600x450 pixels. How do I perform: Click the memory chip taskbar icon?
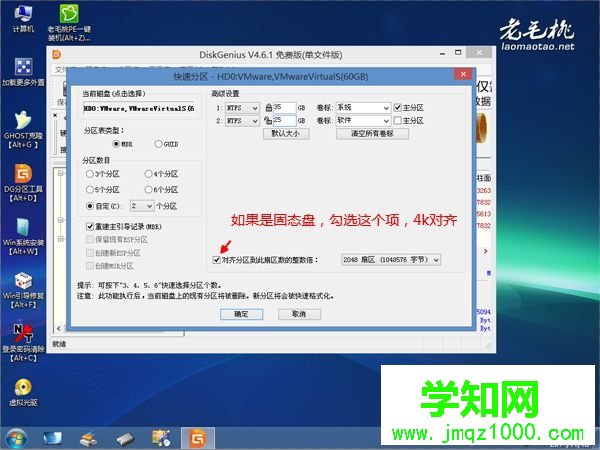pos(126,439)
